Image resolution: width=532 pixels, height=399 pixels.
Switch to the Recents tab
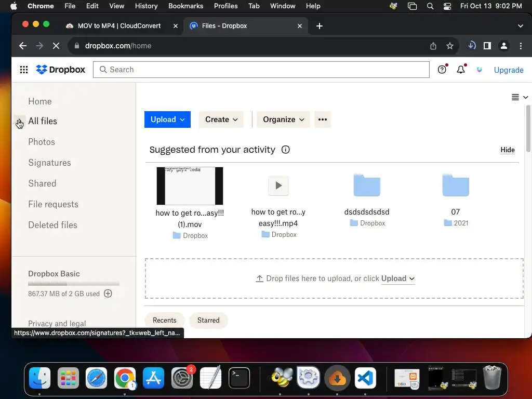coord(165,320)
